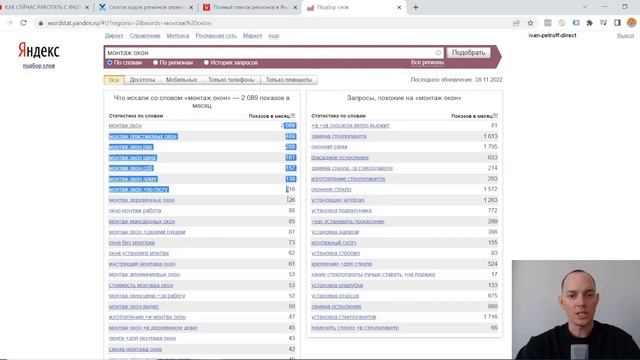640x360 pixels.
Task: Select the 'Мобильные' tab
Action: tap(182, 80)
